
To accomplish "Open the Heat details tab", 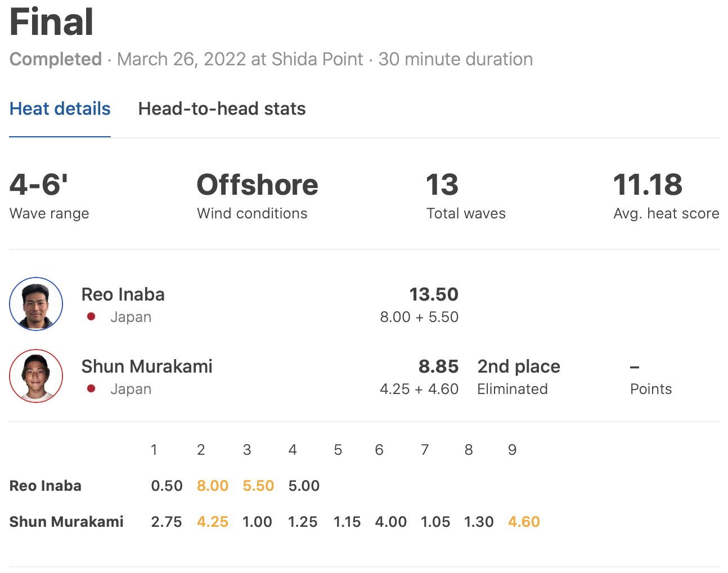I will coord(60,109).
